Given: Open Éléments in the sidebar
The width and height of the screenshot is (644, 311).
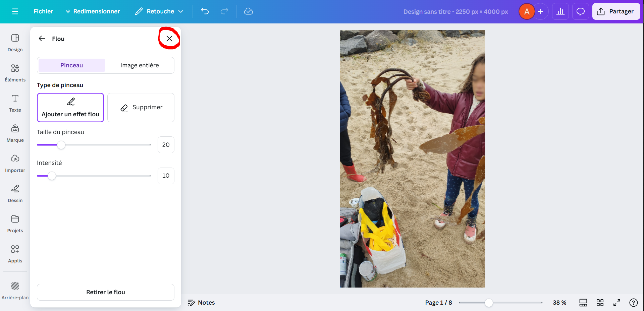Looking at the screenshot, I should (x=15, y=73).
